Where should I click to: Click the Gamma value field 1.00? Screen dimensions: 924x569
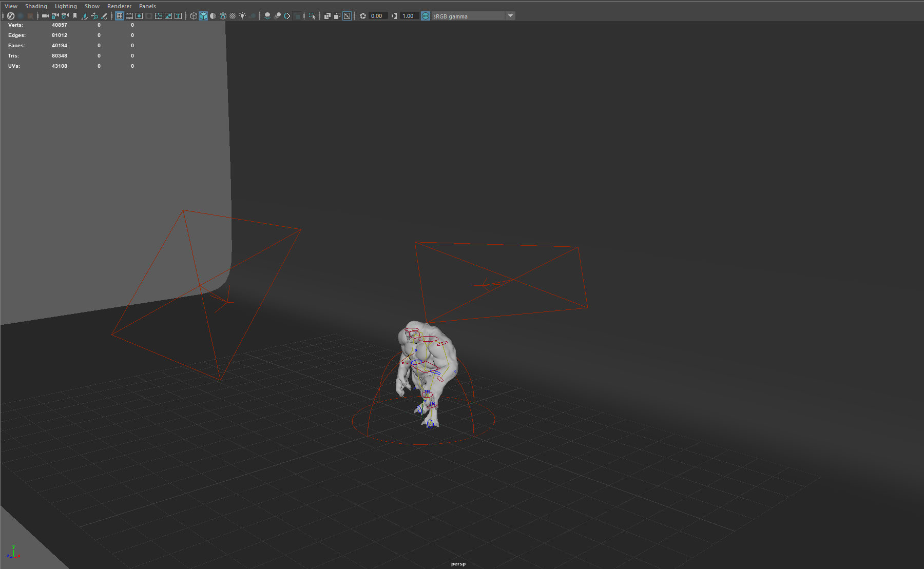[409, 16]
